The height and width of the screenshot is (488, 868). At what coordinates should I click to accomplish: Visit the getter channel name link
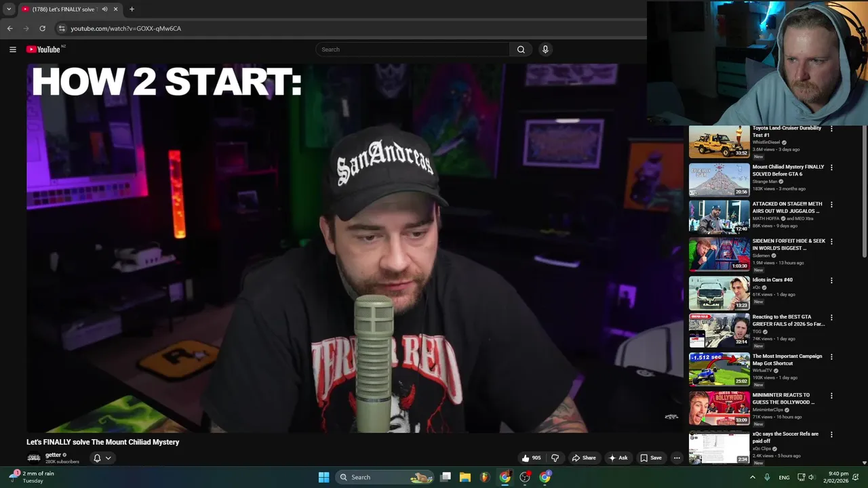[53, 455]
